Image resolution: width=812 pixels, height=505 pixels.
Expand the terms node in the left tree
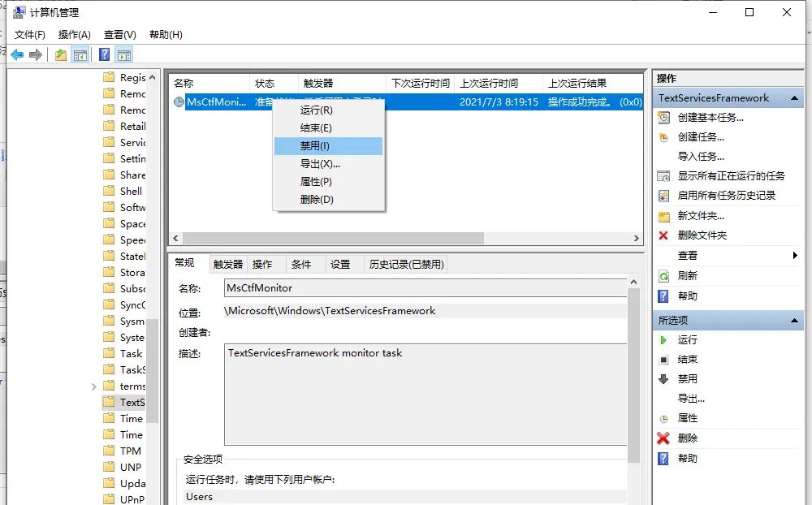pos(93,386)
